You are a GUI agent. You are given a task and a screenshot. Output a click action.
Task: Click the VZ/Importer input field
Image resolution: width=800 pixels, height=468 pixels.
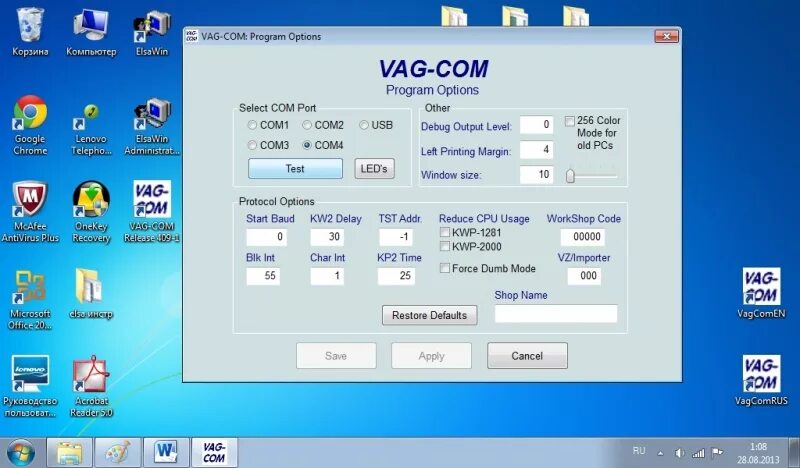(x=584, y=276)
